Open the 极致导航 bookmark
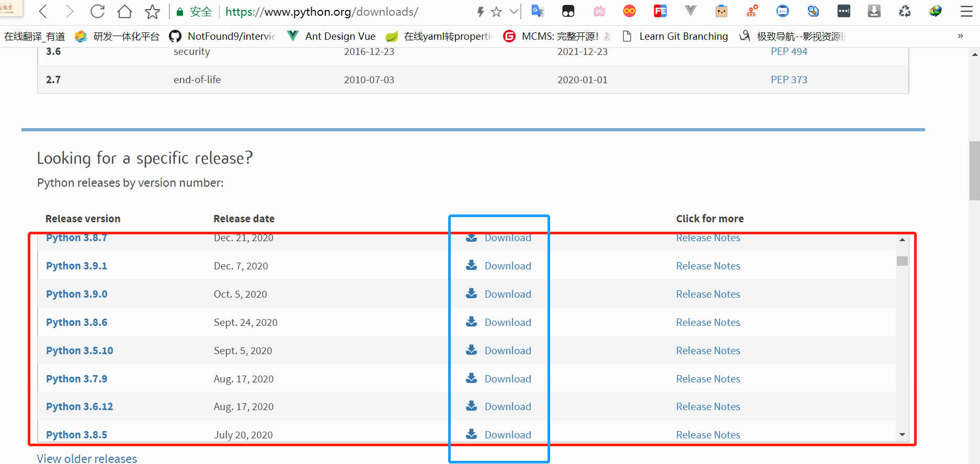This screenshot has width=980, height=464. pos(792,36)
